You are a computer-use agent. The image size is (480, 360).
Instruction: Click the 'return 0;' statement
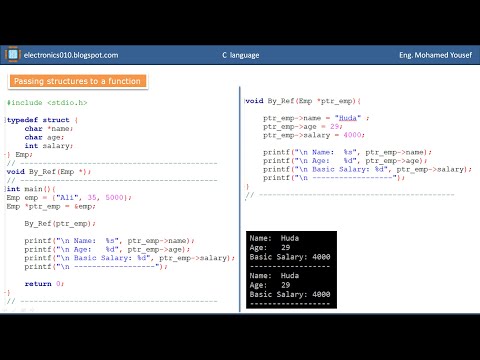44,284
